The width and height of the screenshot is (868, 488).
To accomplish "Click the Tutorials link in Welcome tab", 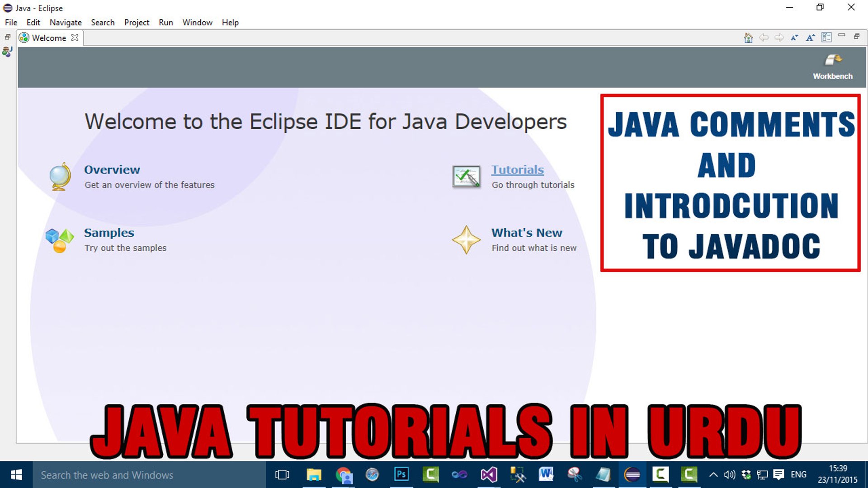I will coord(516,169).
